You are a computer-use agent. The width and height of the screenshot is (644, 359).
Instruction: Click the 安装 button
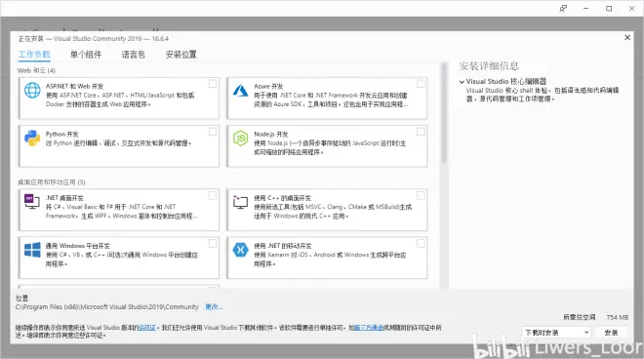[x=611, y=333]
